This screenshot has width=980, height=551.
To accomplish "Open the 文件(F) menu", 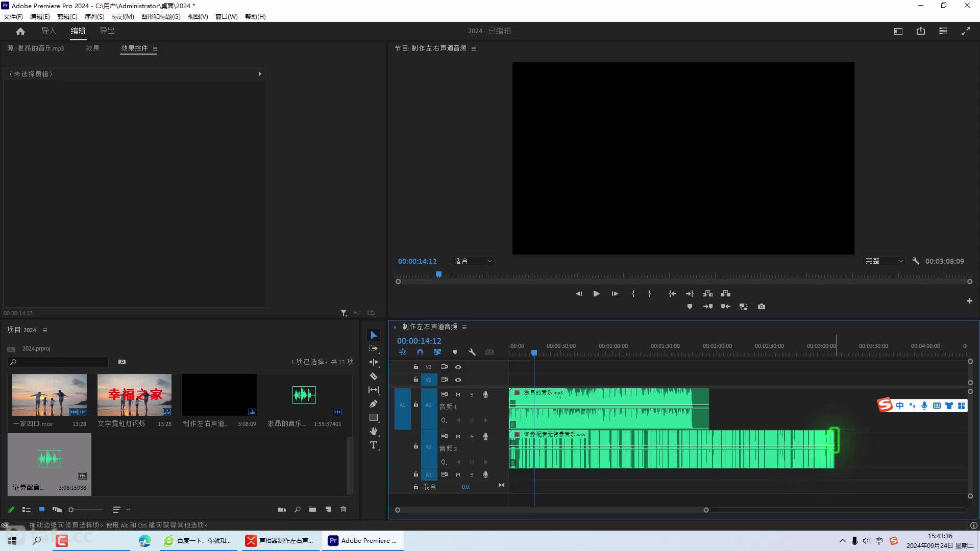I will pos(13,16).
